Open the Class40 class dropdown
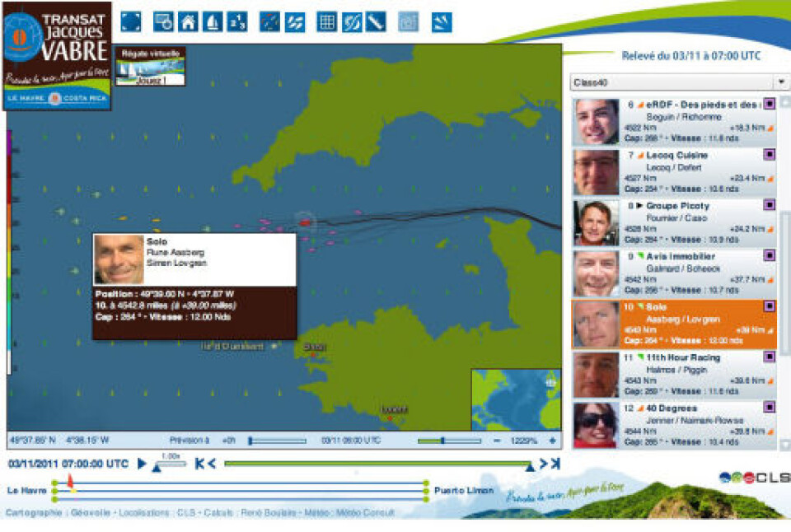The image size is (791, 532). 680,82
